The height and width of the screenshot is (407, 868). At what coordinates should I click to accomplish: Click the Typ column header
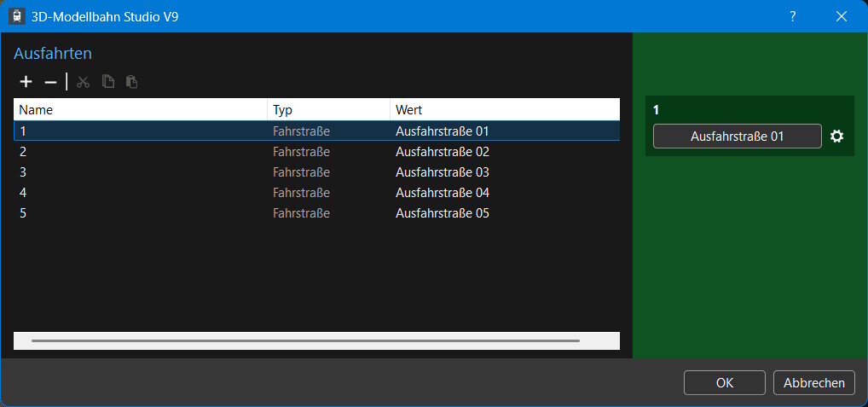click(x=328, y=110)
